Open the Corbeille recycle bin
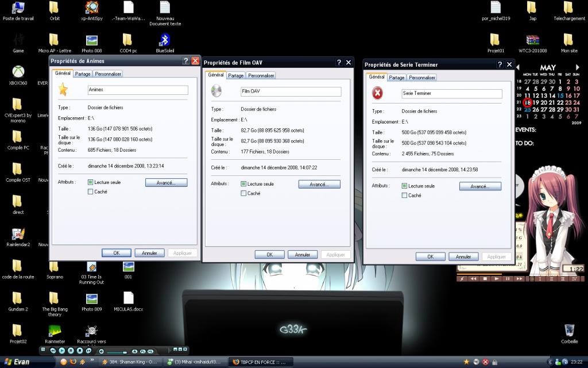Viewport: 588px width, 368px height. coord(569,334)
